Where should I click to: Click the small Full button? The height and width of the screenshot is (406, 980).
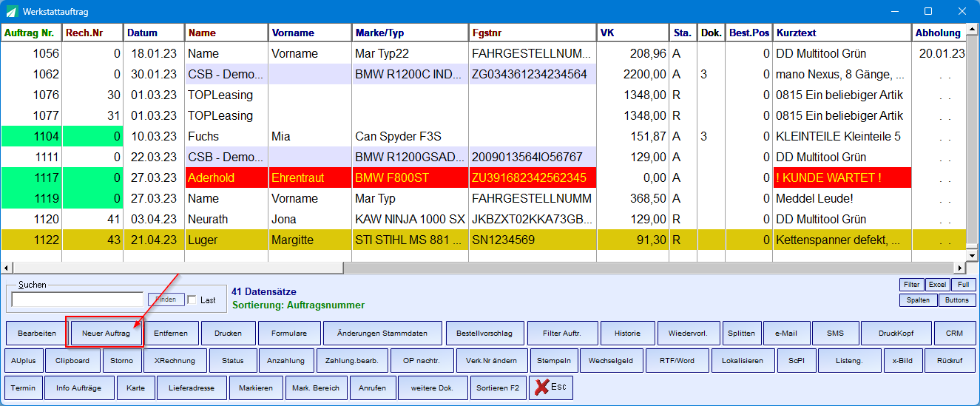click(x=964, y=285)
